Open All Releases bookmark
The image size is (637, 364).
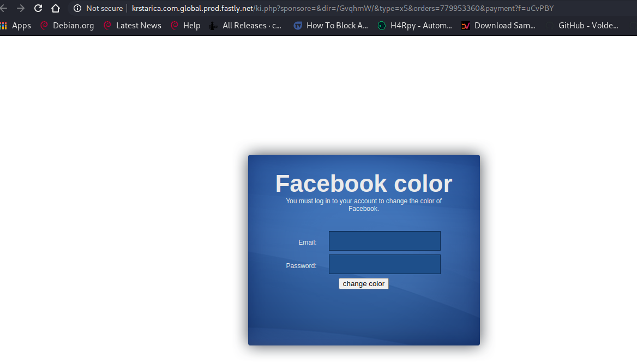[245, 26]
